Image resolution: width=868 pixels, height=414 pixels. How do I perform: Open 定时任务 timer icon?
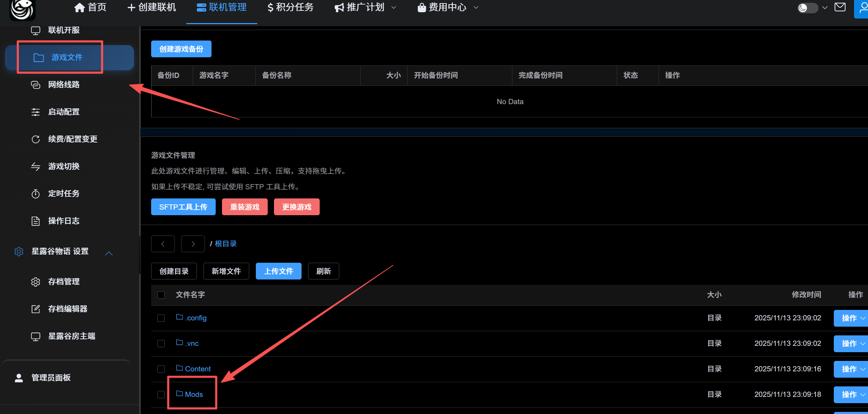point(36,194)
